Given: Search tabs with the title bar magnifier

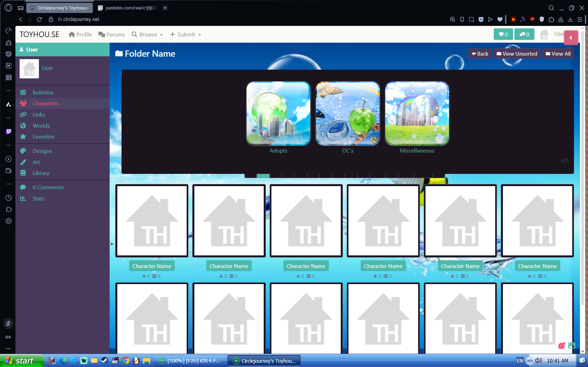Looking at the screenshot, I should (x=551, y=8).
